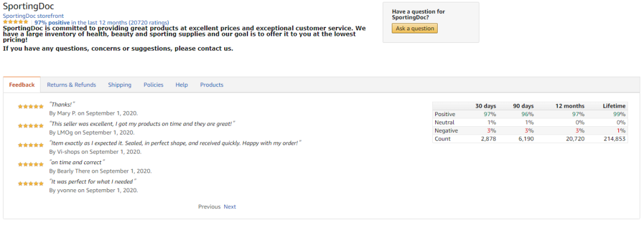Image resolution: width=644 pixels, height=225 pixels.
Task: Open the Shipping tab
Action: click(119, 85)
